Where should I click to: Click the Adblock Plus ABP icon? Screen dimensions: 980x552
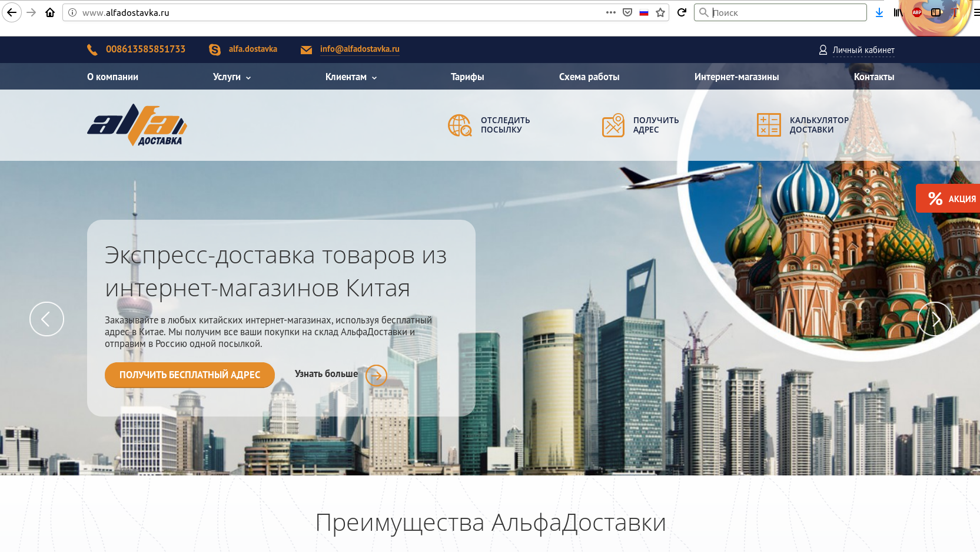pos(916,12)
